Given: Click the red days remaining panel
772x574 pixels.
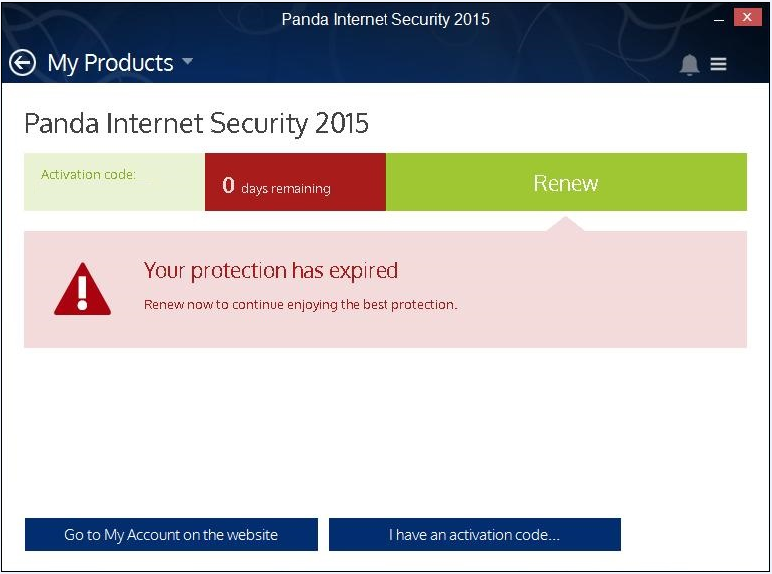Looking at the screenshot, I should (295, 182).
